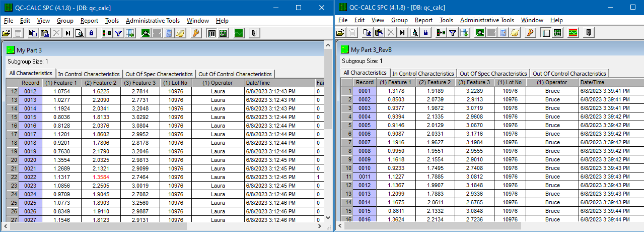Open Print Preview in right window toolbar
Image resolution: width=644 pixels, height=232 pixels.
click(414, 33)
